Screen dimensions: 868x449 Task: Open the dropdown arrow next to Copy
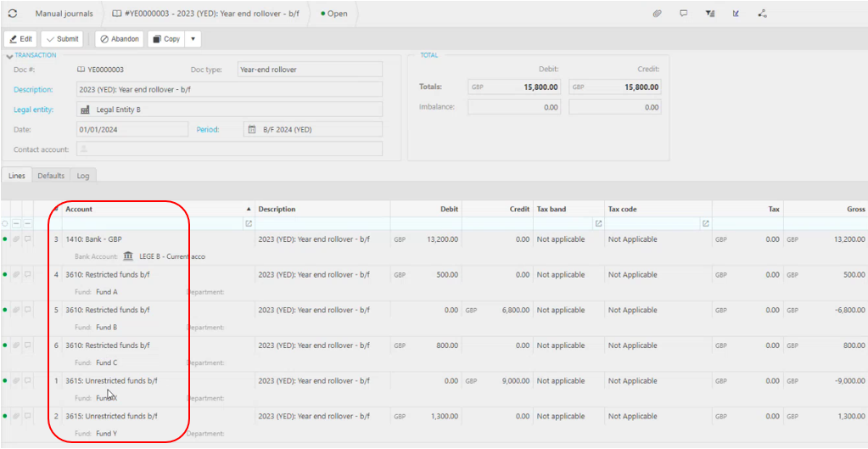coord(193,39)
